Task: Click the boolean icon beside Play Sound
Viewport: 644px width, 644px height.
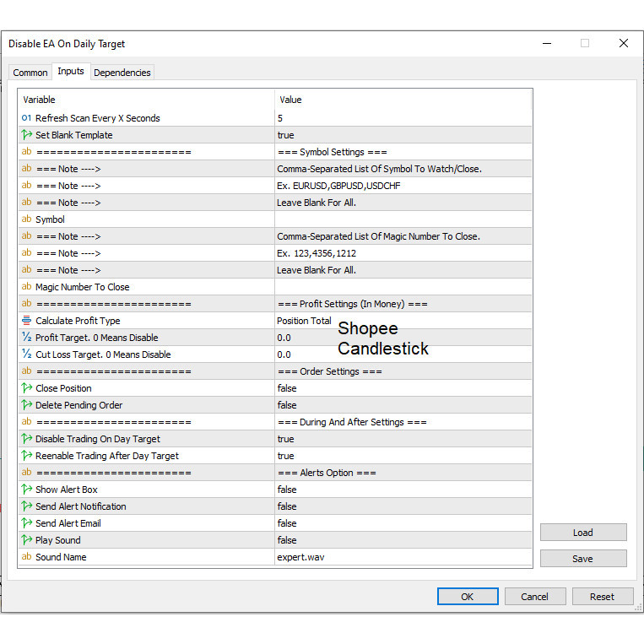Action: pos(26,540)
